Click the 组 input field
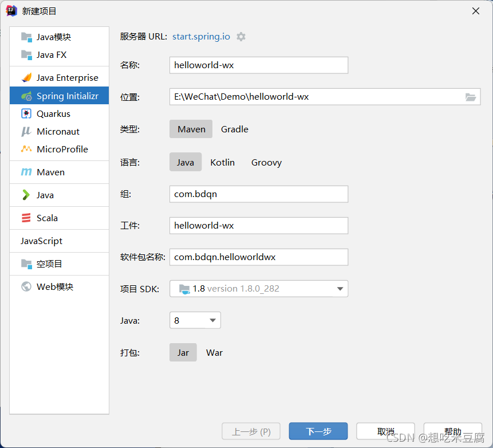Viewport: 493px width, 448px height. (x=259, y=194)
